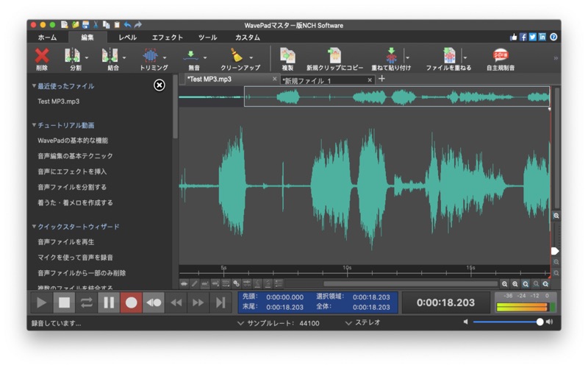Click the 無音 silence icon
588x368 pixels.
pos(191,56)
